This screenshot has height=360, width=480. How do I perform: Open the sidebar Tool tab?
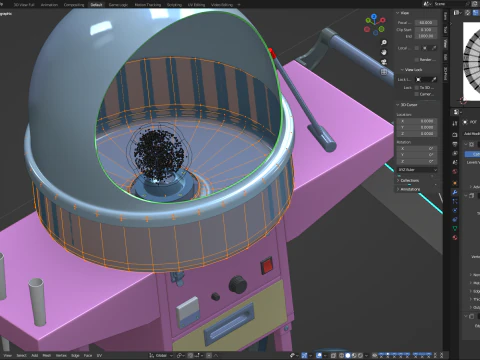pos(445,30)
